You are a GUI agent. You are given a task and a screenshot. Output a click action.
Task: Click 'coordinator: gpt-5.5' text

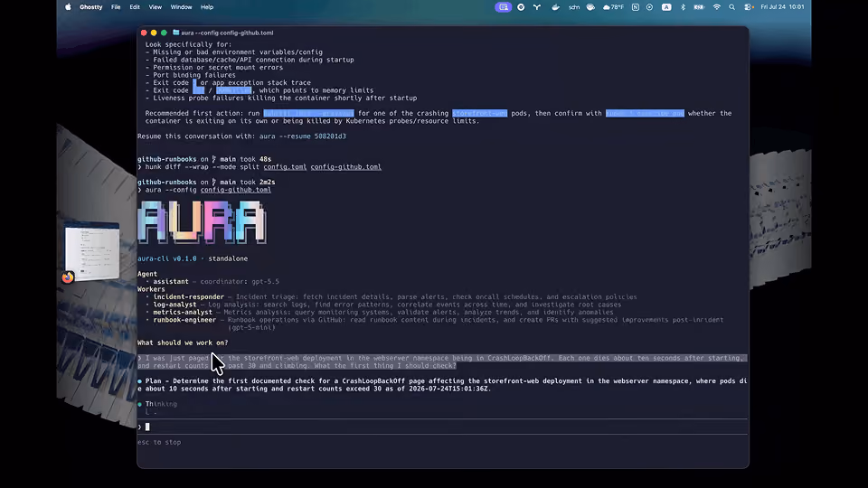pyautogui.click(x=240, y=282)
